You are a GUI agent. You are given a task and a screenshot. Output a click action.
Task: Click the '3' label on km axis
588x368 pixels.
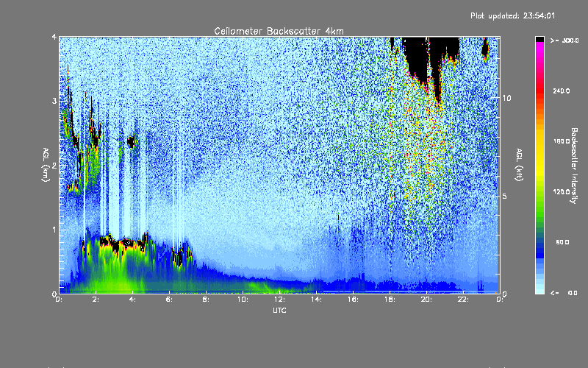pos(54,101)
